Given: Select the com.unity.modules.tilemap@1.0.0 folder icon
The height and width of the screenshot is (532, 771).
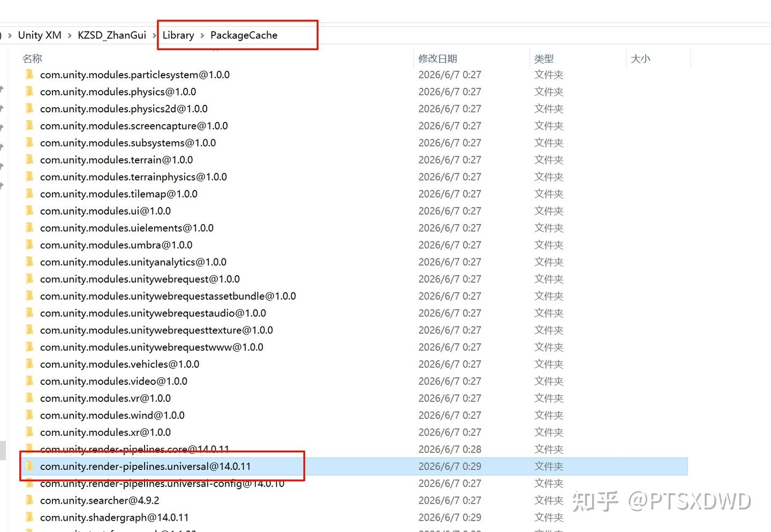Looking at the screenshot, I should tap(29, 194).
